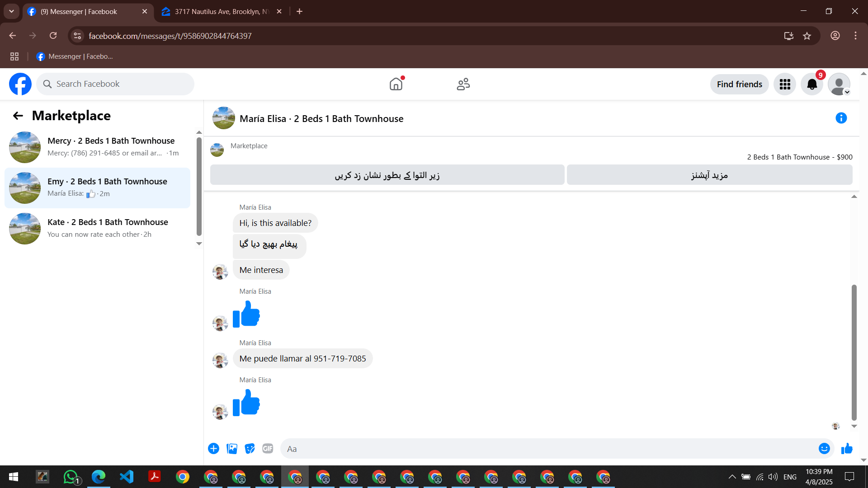Attach a photo or file

232,449
